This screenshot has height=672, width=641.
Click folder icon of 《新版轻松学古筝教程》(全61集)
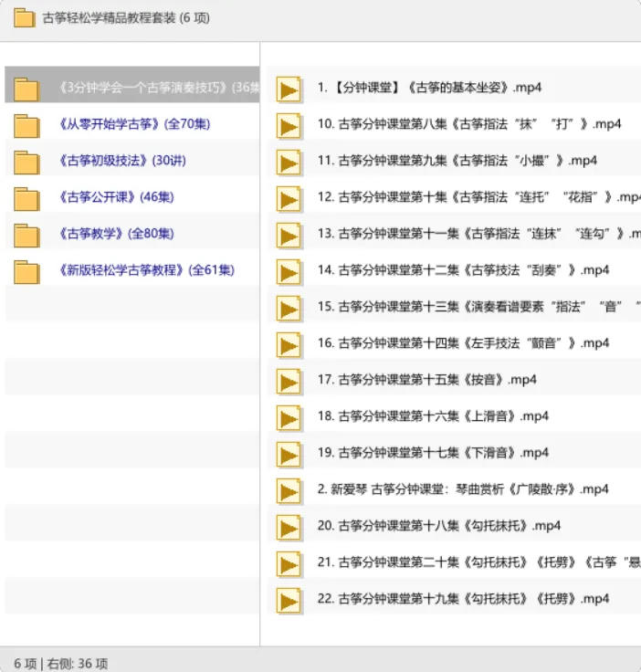point(26,272)
